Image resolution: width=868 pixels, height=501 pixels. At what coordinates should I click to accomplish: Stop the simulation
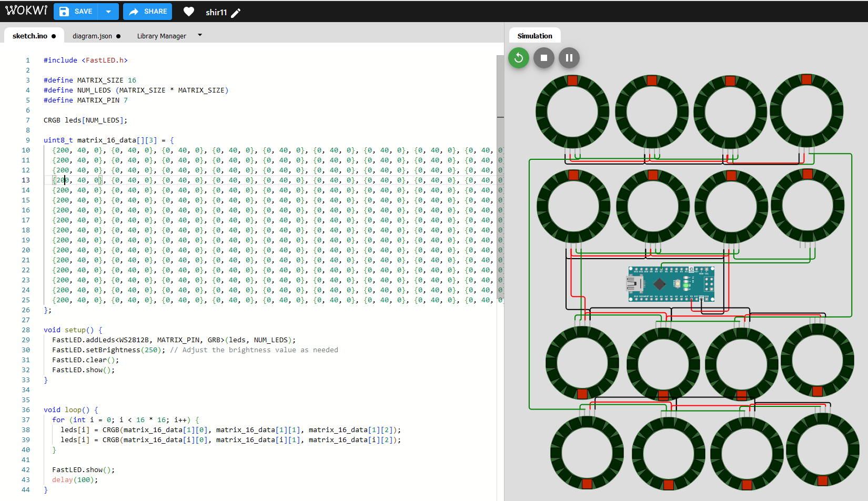(544, 58)
